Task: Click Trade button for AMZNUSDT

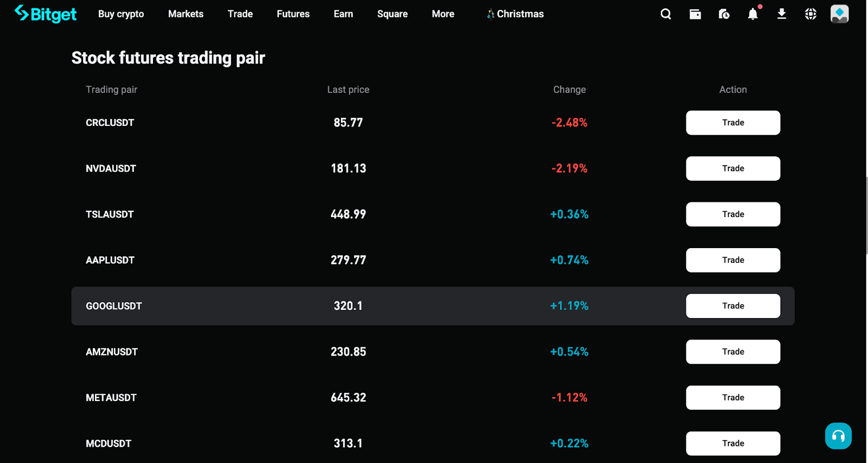Action: (x=733, y=352)
